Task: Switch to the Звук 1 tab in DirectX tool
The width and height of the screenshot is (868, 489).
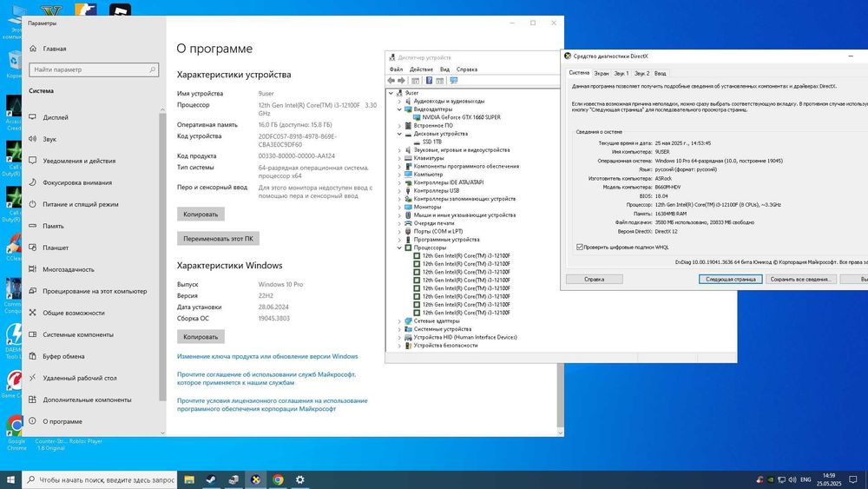Action: 621,73
